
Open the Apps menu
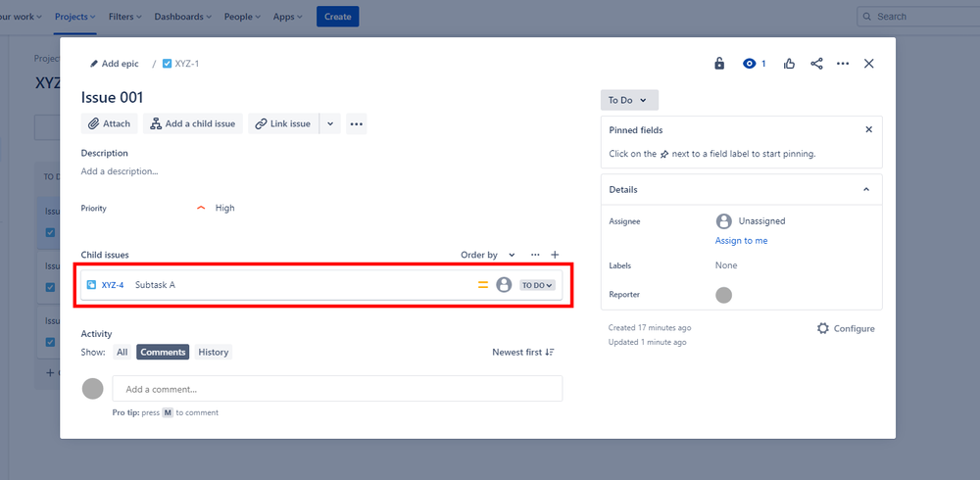click(x=287, y=17)
